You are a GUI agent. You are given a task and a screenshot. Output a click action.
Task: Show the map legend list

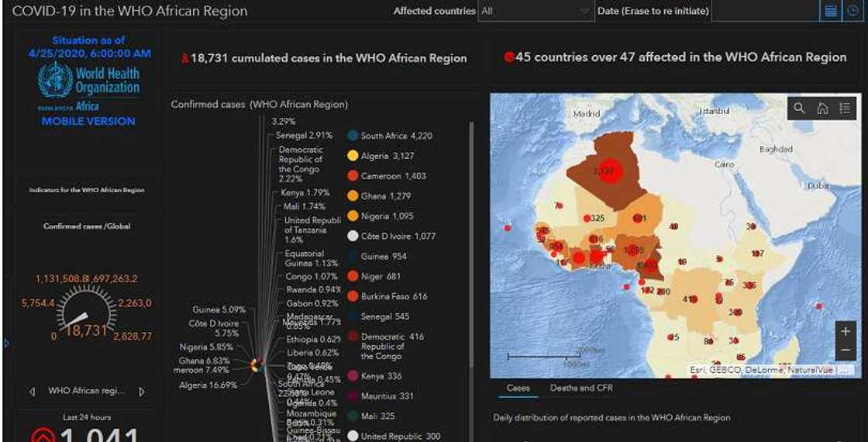[x=845, y=109]
